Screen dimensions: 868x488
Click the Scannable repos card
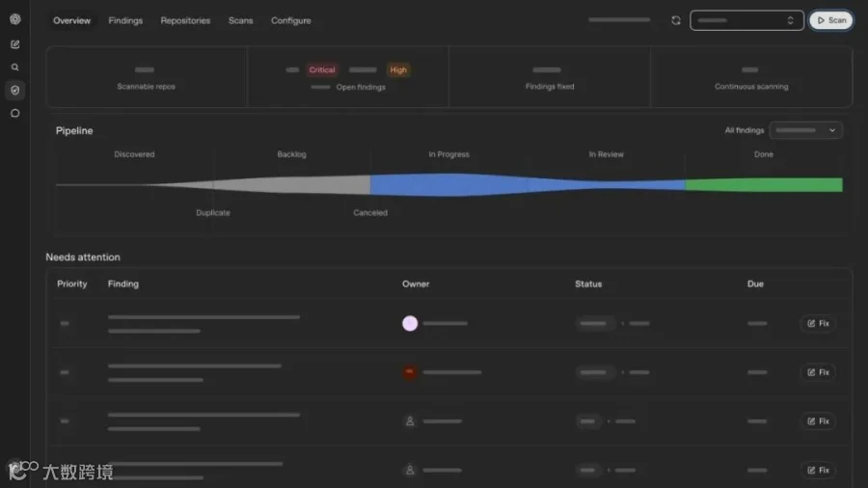147,77
